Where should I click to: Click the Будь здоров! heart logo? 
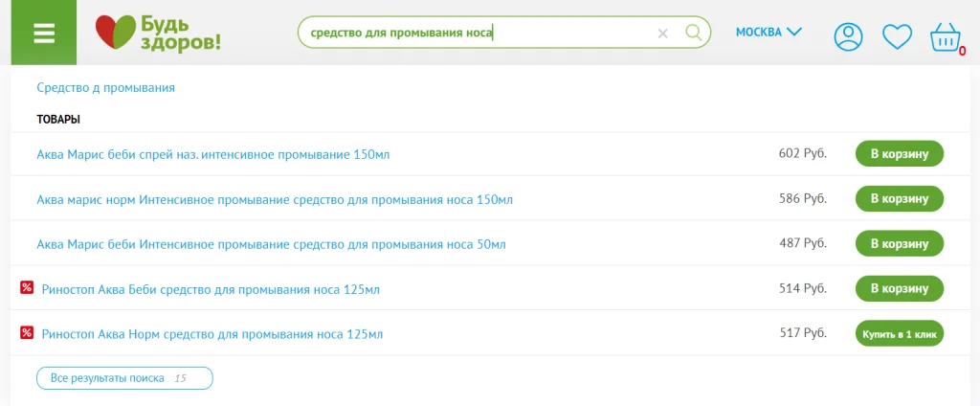pos(157,33)
